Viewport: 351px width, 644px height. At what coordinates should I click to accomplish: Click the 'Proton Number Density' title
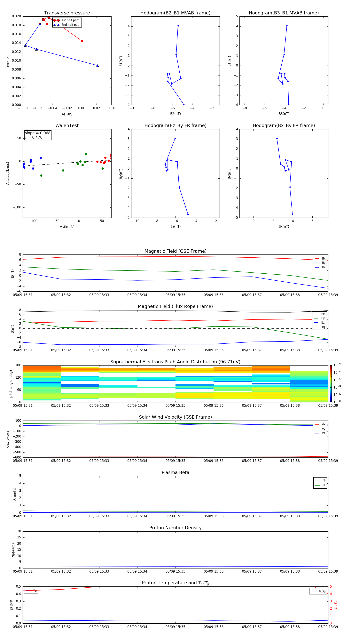(x=175, y=528)
